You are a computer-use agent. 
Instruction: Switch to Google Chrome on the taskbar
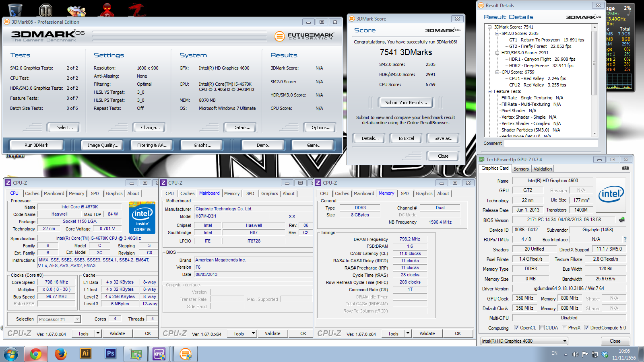click(x=35, y=354)
